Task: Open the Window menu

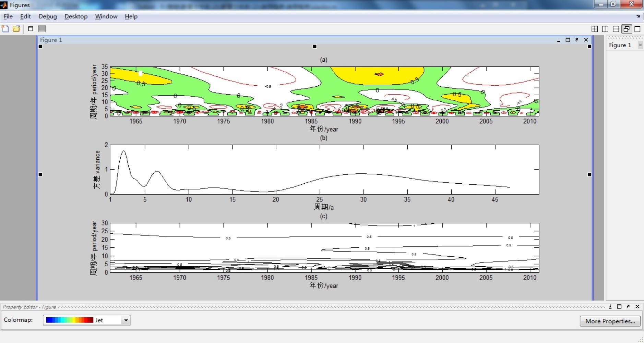Action: 106,16
